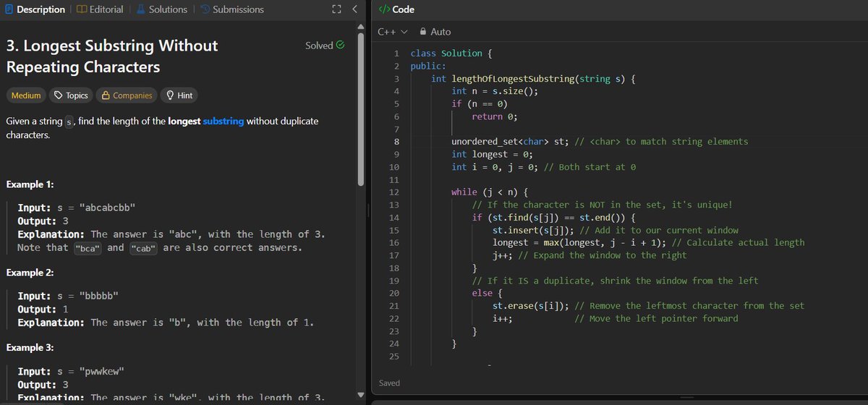Click the 'st.erase(s[i]);' statement

click(531, 306)
